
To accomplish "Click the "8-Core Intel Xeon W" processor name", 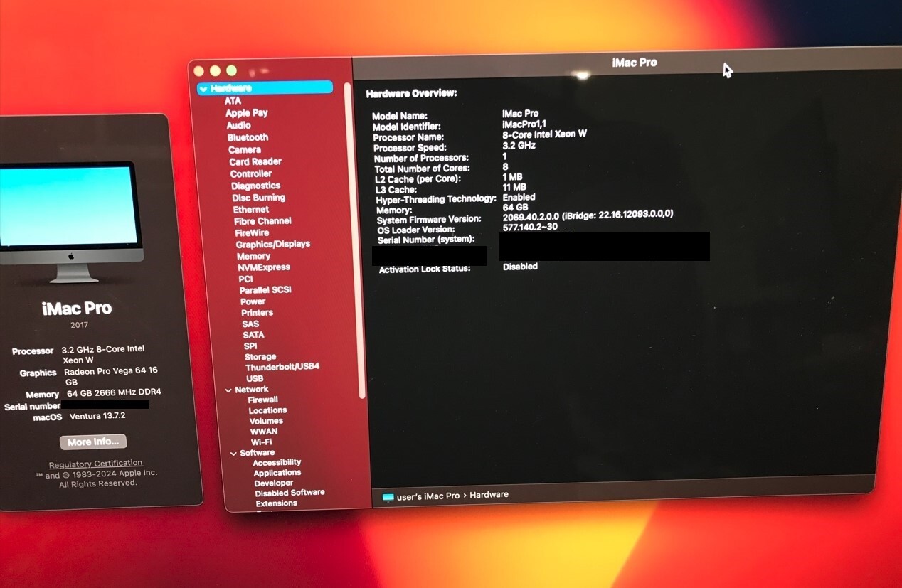I will click(x=544, y=134).
